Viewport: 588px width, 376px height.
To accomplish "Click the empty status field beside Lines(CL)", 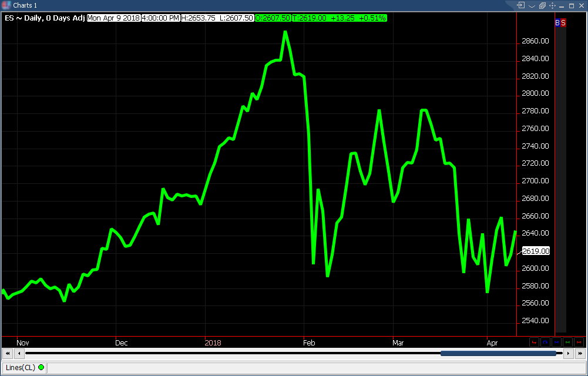I will (x=316, y=367).
